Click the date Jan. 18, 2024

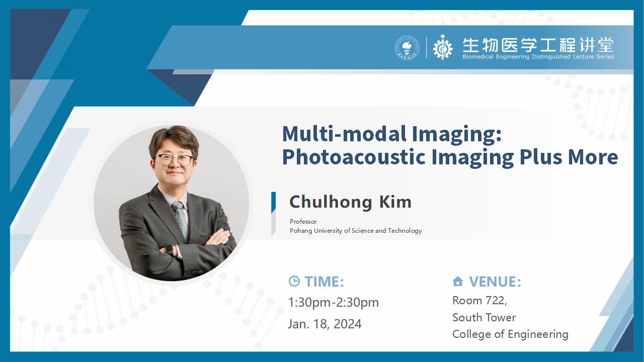click(x=325, y=324)
